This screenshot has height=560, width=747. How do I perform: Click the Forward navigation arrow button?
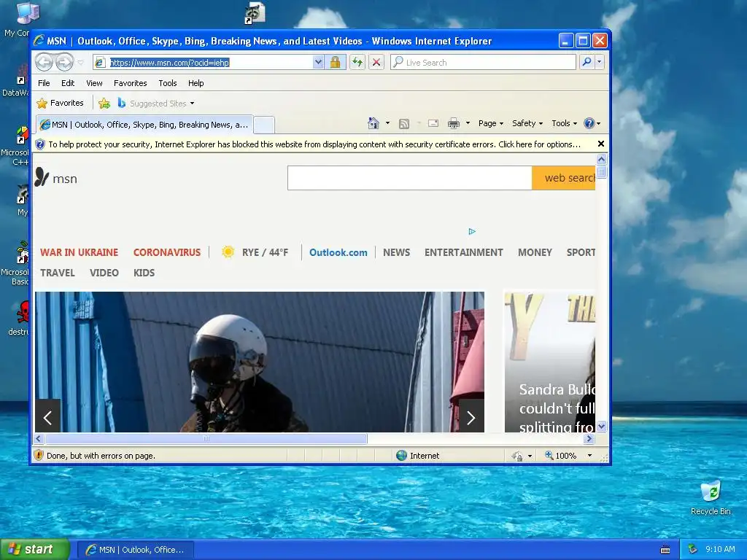(x=64, y=62)
